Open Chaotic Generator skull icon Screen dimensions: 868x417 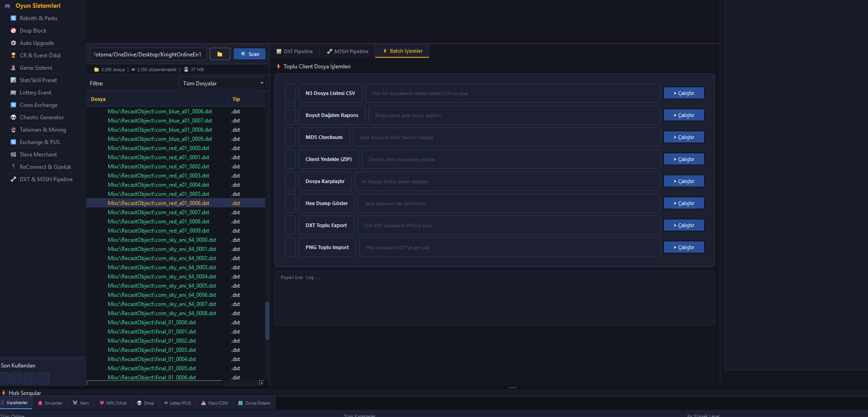[13, 117]
